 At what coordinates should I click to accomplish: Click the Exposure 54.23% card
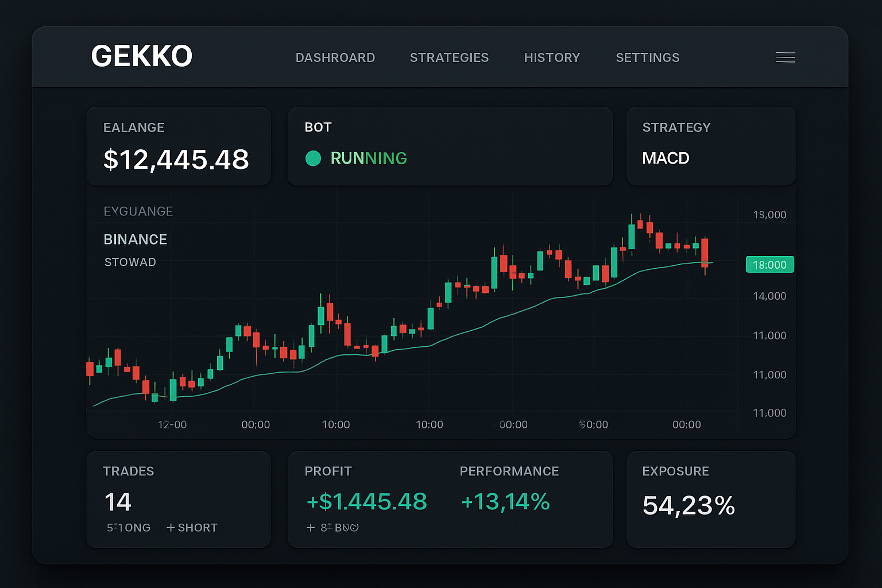point(711,500)
